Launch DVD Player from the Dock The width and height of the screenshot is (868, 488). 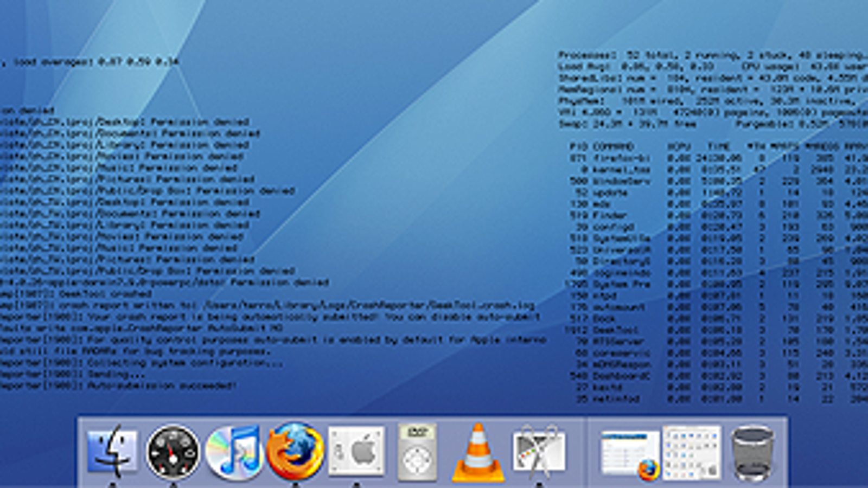point(417,452)
